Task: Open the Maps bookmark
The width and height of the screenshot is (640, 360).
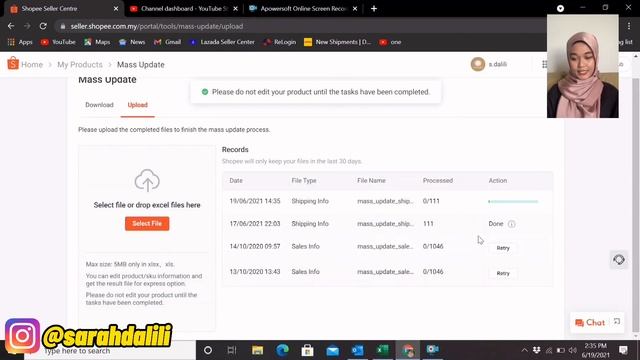Action: 97,42
